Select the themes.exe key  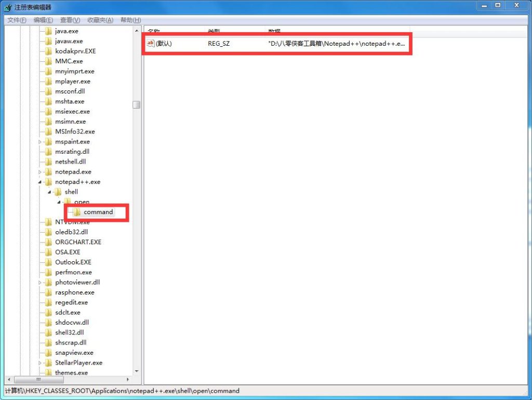(x=71, y=372)
